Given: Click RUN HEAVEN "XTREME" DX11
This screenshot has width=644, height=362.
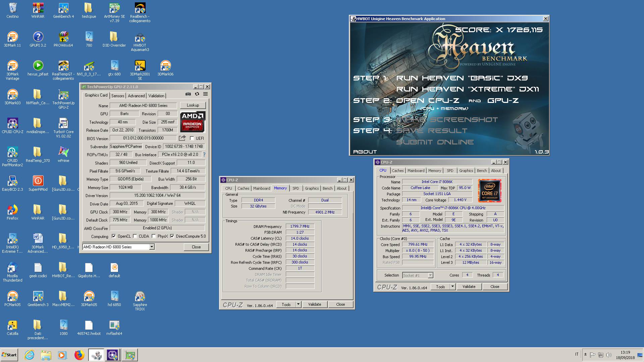Looking at the screenshot, I should click(468, 89).
